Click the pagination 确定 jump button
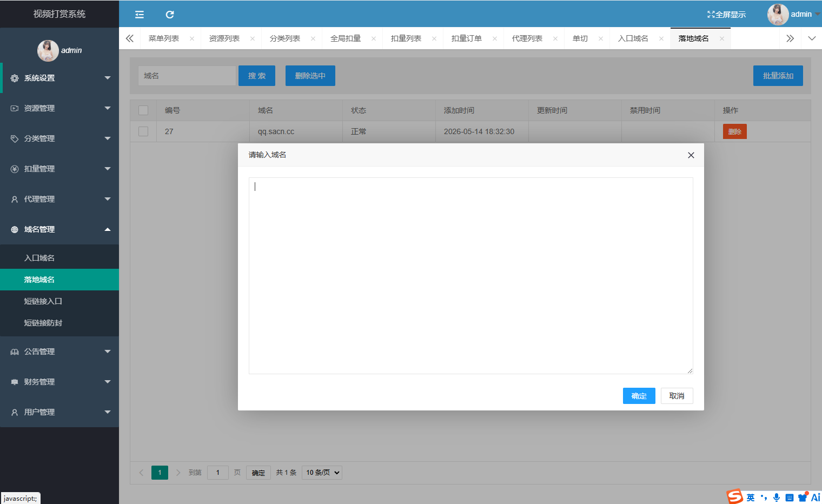Viewport: 822px width, 504px height. click(x=258, y=473)
